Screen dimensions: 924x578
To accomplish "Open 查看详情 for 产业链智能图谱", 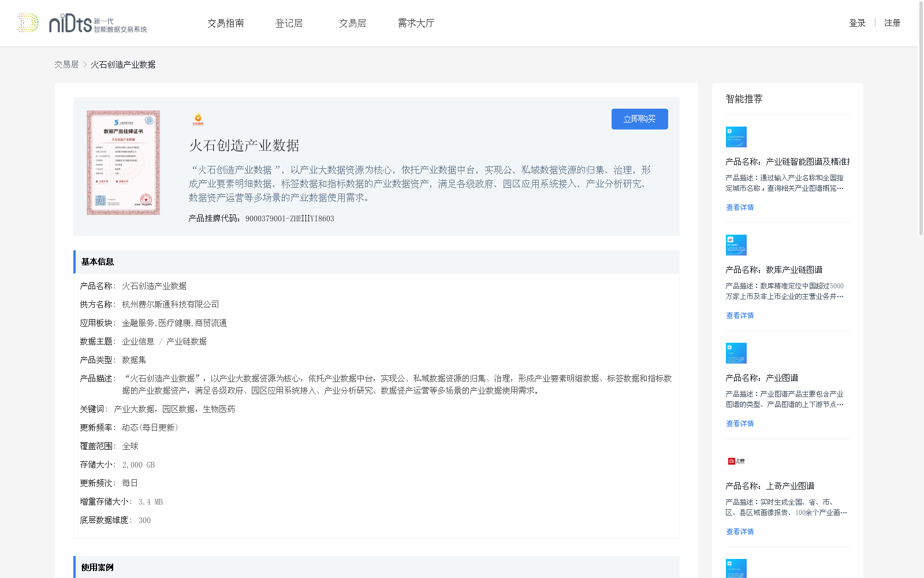I will tap(740, 208).
